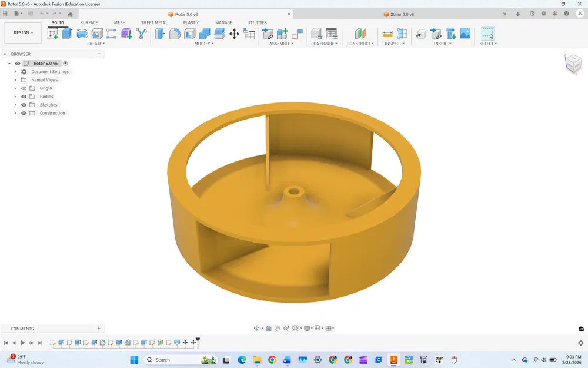Collapse the Rotor 5.0 v6 root node
This screenshot has width=588, height=368.
(9, 64)
